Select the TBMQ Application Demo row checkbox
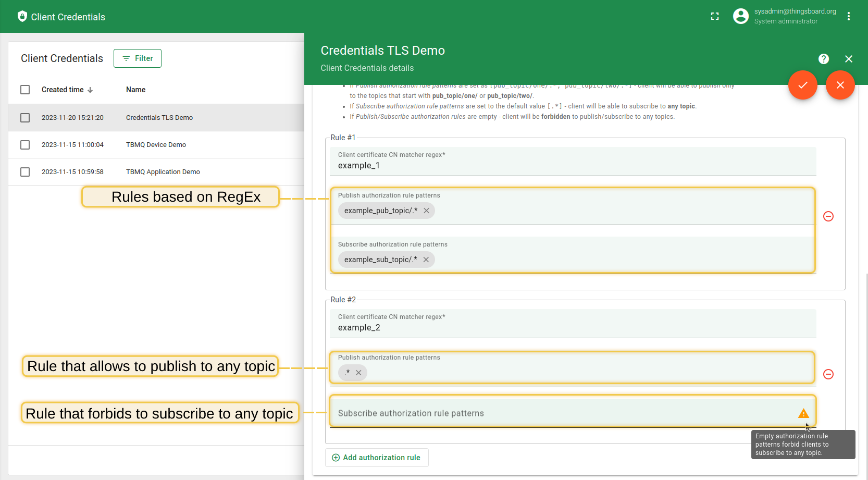 tap(25, 172)
